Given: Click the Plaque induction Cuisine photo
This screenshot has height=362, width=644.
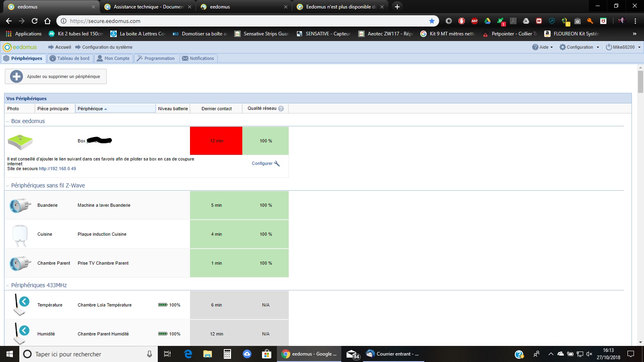Looking at the screenshot, I should pos(20,235).
